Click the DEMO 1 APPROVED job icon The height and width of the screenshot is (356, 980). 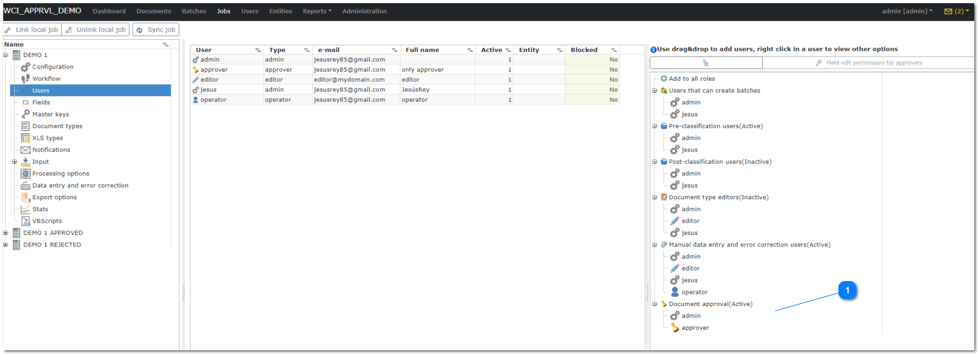pos(16,233)
